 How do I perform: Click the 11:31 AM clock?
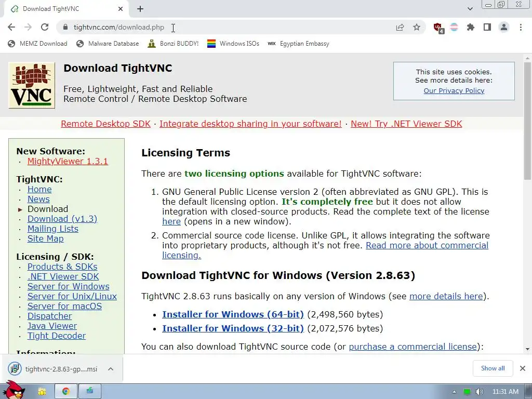(505, 392)
